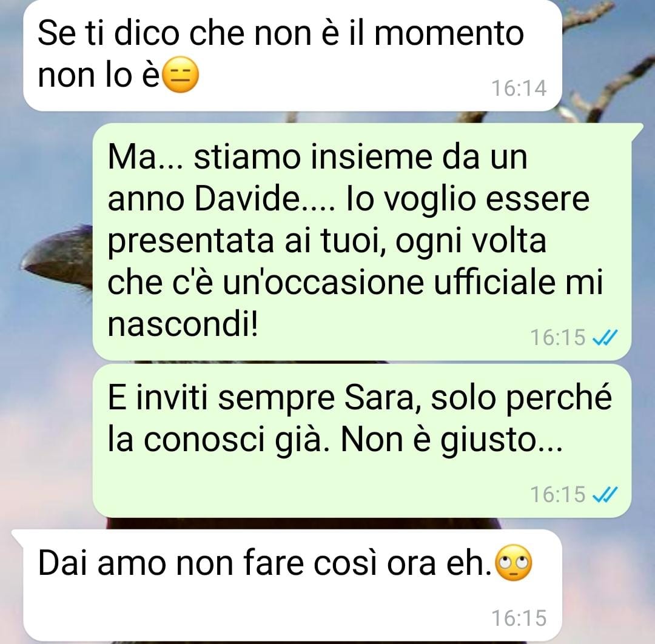655x644 pixels.
Task: Tap the word 'momento' in first message
Action: (449, 34)
